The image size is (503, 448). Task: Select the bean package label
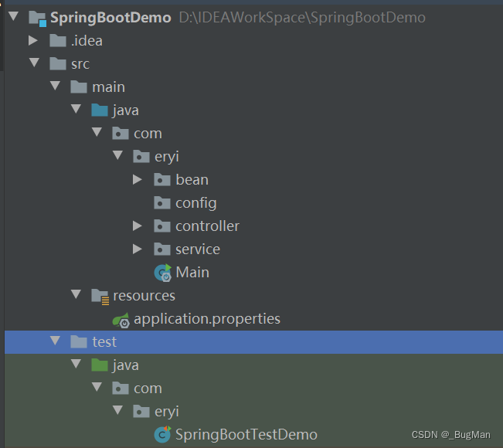coord(192,179)
